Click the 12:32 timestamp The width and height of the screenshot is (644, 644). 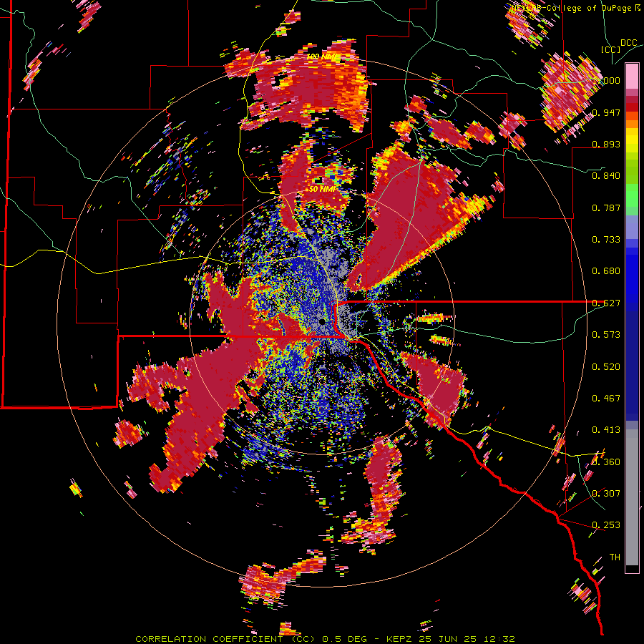pos(500,639)
